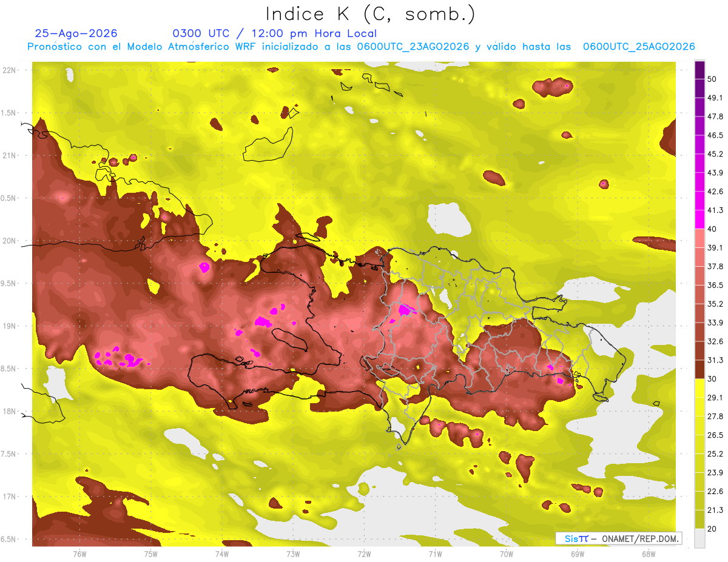
Task: Click the '76W' longitude axis label
Action: pyautogui.click(x=79, y=554)
